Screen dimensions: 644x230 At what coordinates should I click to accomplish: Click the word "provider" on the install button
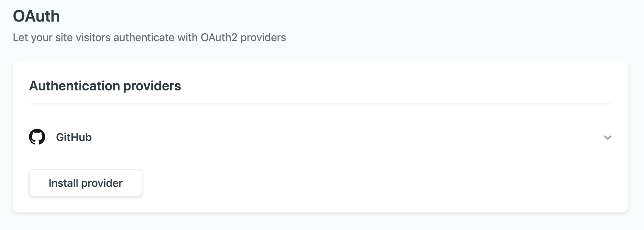coord(102,183)
